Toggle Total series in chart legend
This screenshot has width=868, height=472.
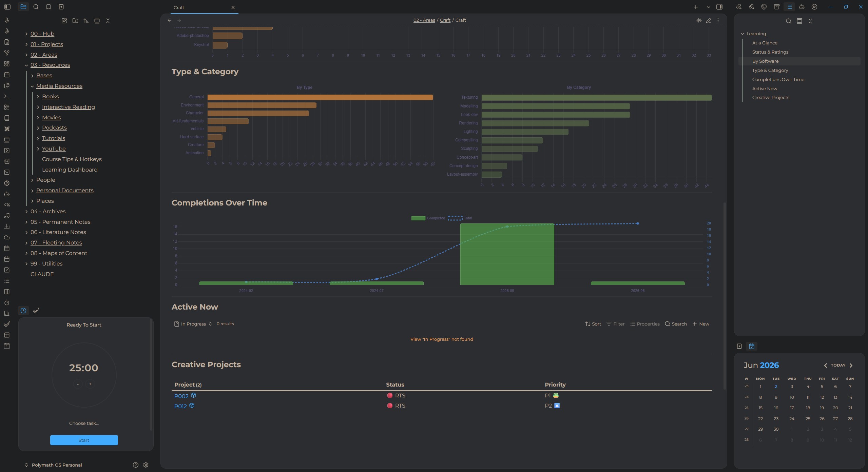pyautogui.click(x=460, y=218)
